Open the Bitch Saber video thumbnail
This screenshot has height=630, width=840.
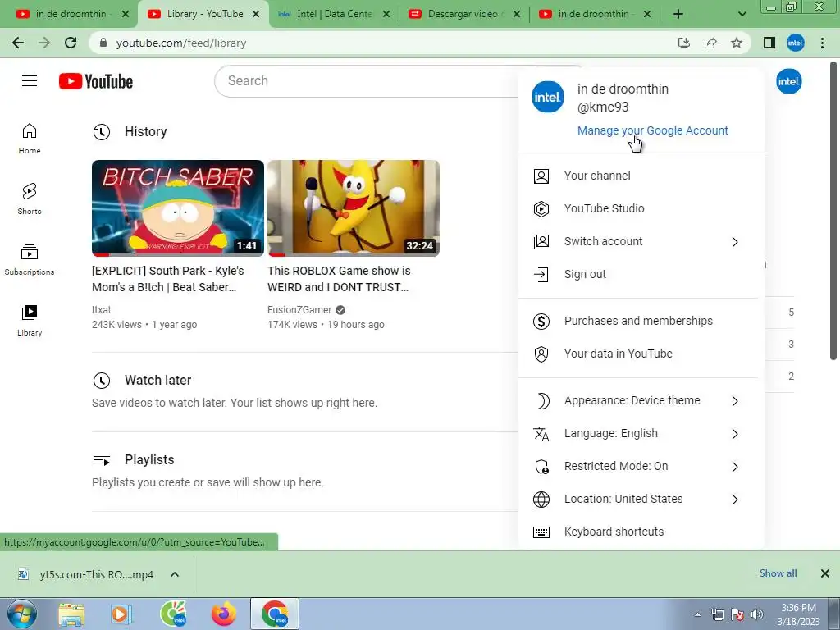coord(178,208)
